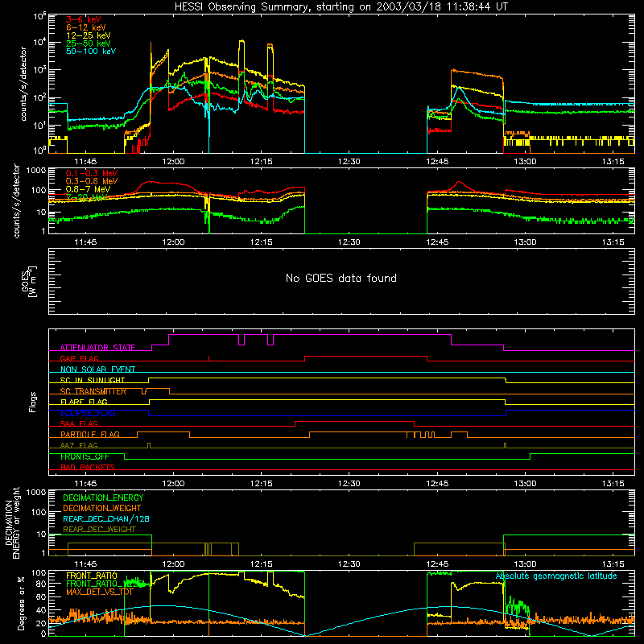Select the red 3-6 keV legend label
The height and width of the screenshot is (644, 644).
[84, 19]
